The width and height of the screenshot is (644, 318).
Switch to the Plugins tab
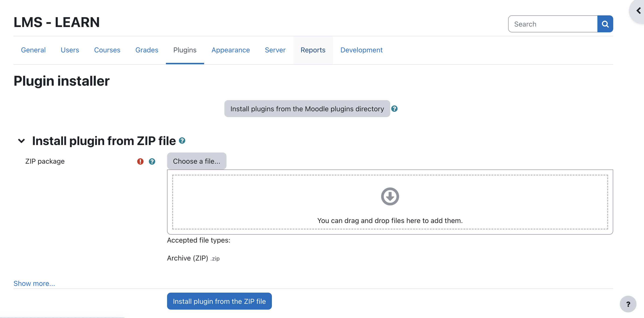tap(185, 50)
